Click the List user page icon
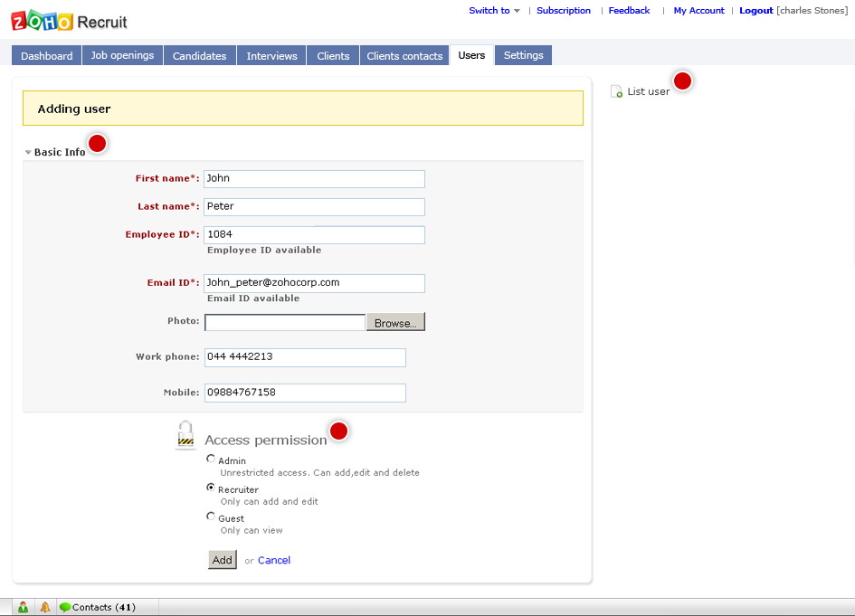Viewport: 855px width, 616px height. (x=616, y=91)
